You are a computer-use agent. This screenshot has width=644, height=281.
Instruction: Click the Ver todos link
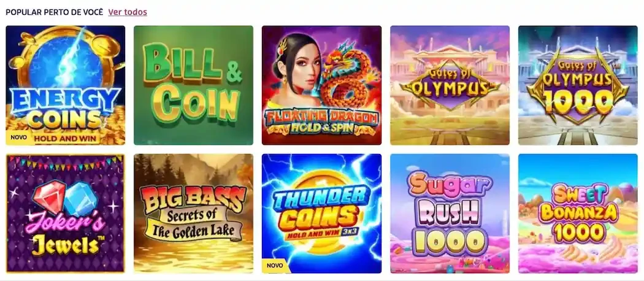[x=128, y=12]
